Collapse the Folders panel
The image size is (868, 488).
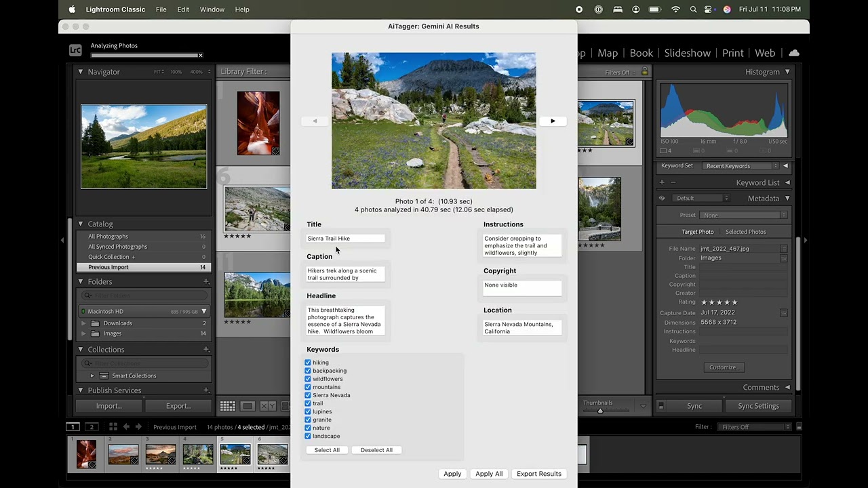click(81, 282)
